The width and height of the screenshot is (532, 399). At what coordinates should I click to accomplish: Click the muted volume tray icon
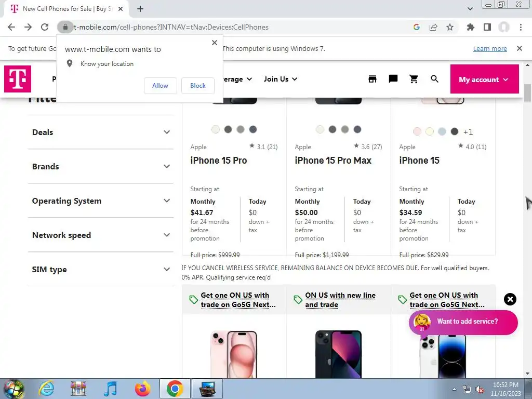[x=480, y=390]
